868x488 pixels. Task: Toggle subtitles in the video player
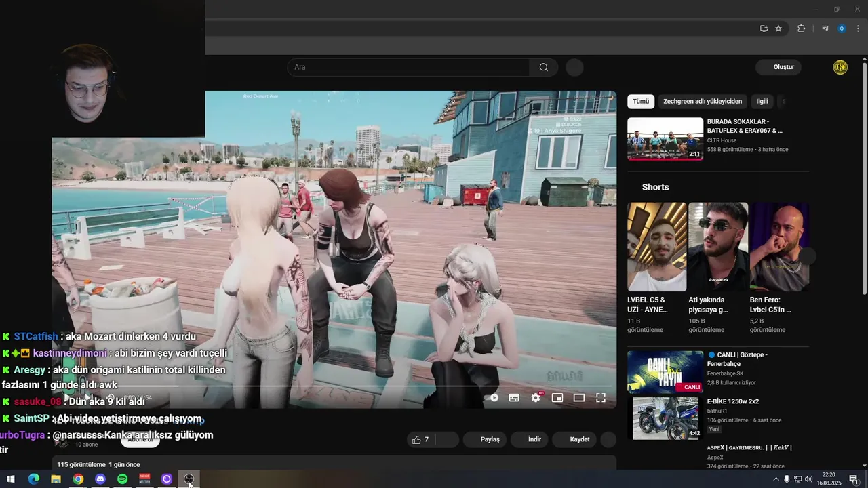pyautogui.click(x=514, y=398)
